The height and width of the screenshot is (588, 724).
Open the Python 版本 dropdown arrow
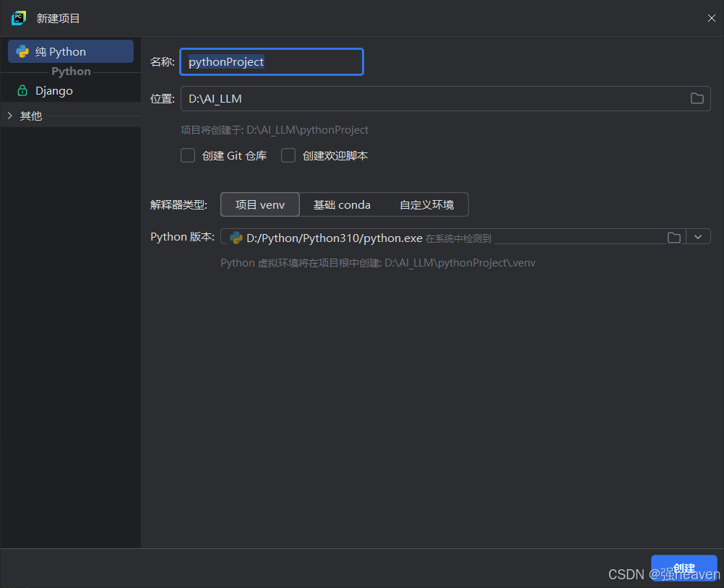click(698, 236)
